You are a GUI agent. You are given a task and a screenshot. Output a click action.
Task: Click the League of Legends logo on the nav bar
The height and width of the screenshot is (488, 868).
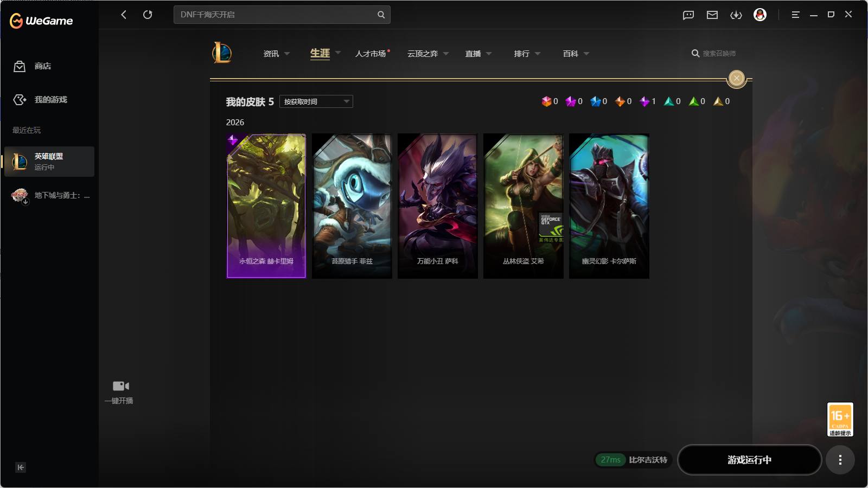222,53
